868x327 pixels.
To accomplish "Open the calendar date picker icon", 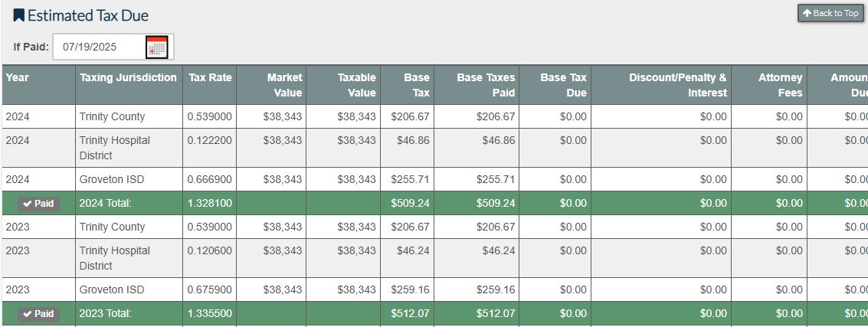I will pyautogui.click(x=156, y=47).
